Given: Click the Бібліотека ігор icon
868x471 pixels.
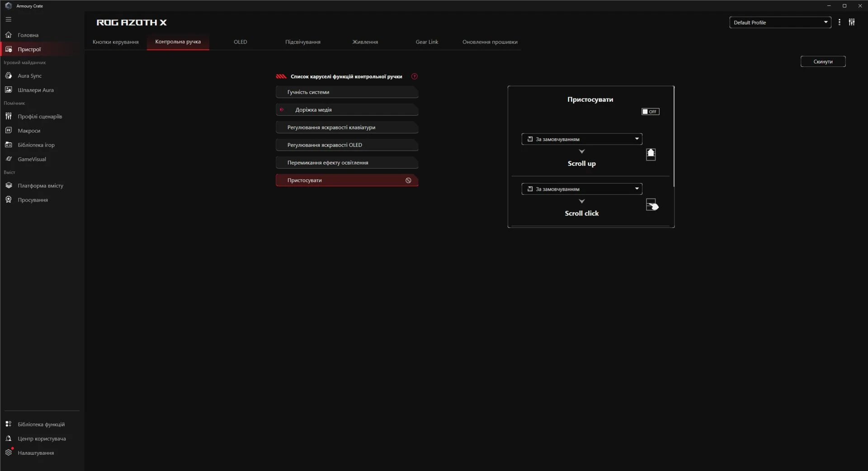Looking at the screenshot, I should [x=8, y=145].
